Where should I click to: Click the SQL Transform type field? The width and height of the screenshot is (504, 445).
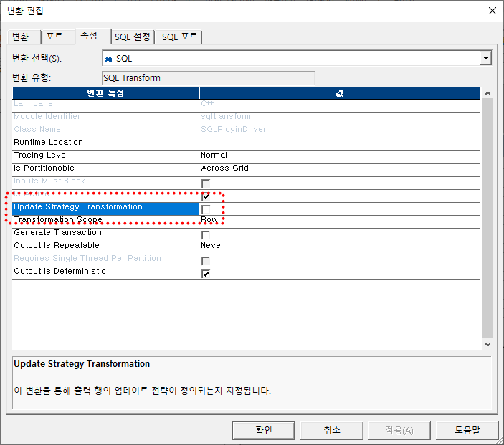pos(209,78)
